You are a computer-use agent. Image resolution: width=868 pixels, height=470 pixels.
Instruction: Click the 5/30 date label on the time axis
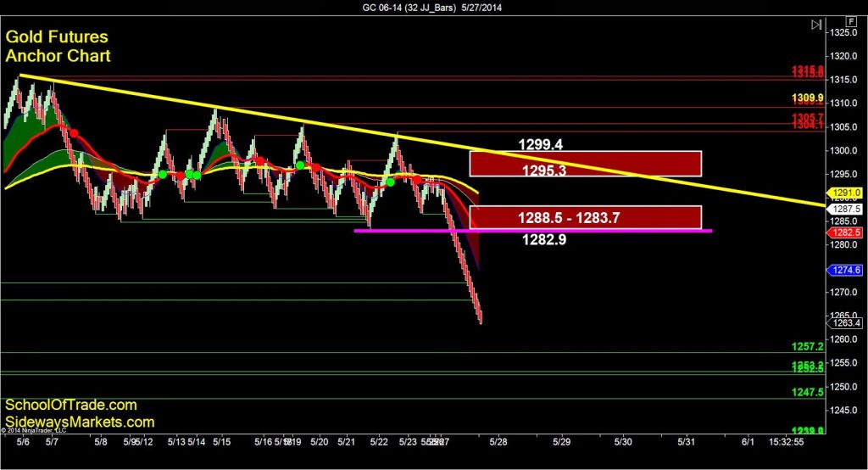pyautogui.click(x=623, y=442)
